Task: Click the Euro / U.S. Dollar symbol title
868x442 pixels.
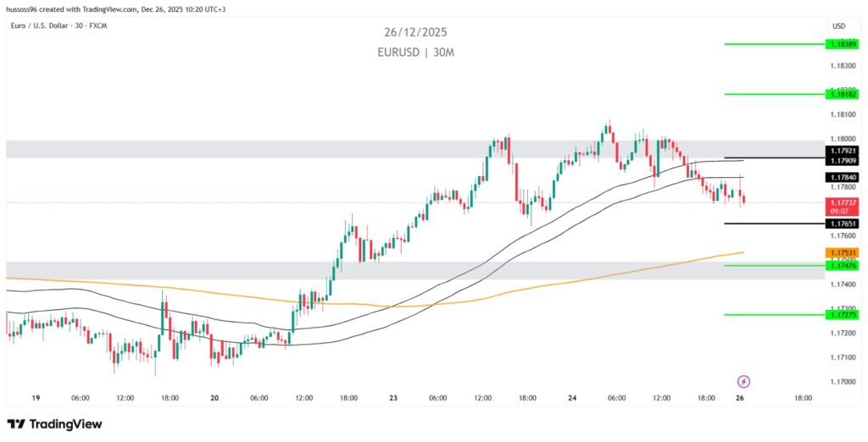Action: (x=60, y=25)
